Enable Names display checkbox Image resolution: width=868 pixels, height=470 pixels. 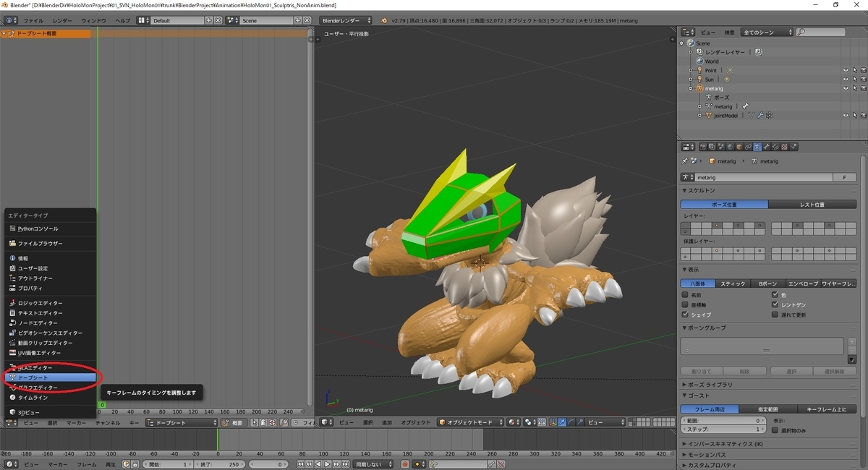(x=686, y=295)
